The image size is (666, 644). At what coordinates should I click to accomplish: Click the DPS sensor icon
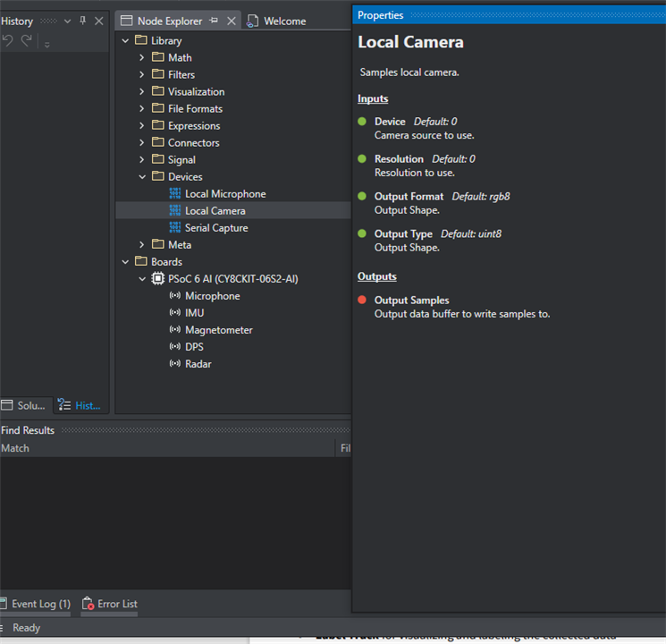pyautogui.click(x=175, y=346)
